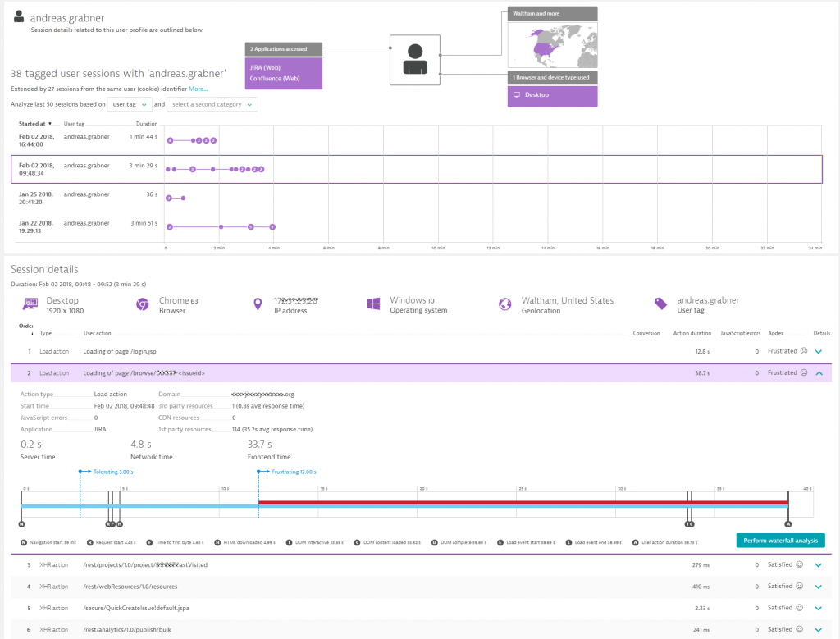This screenshot has width=840, height=639.
Task: Click the andreas.grabner user tag label icon
Action: [660, 303]
